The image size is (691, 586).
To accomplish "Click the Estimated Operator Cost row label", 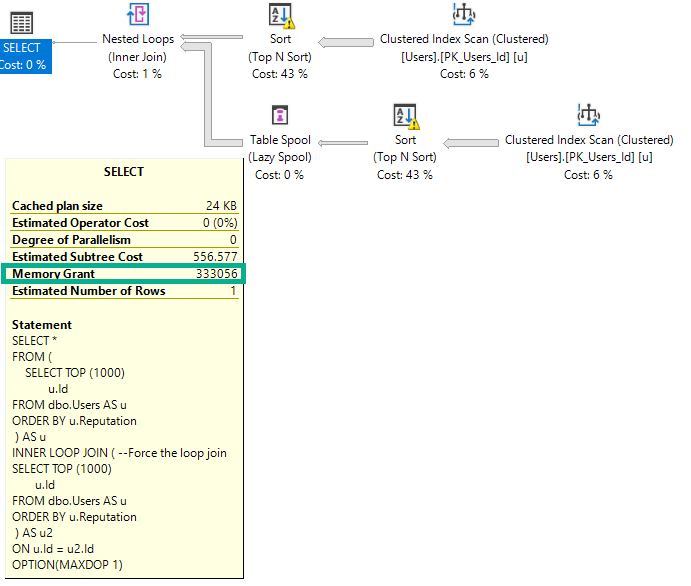I will pyautogui.click(x=80, y=223).
